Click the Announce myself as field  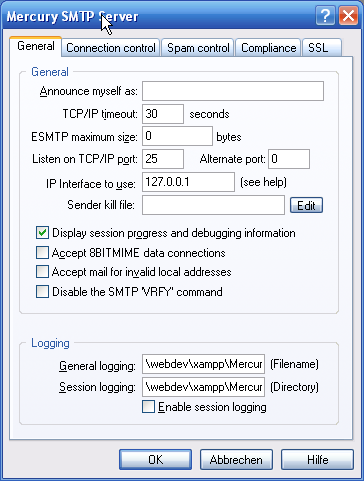tap(233, 91)
